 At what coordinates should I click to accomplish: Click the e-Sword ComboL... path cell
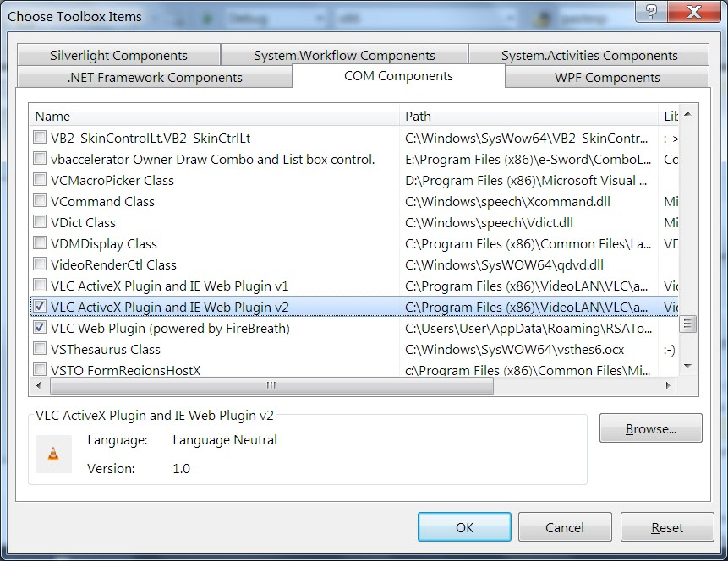point(528,159)
